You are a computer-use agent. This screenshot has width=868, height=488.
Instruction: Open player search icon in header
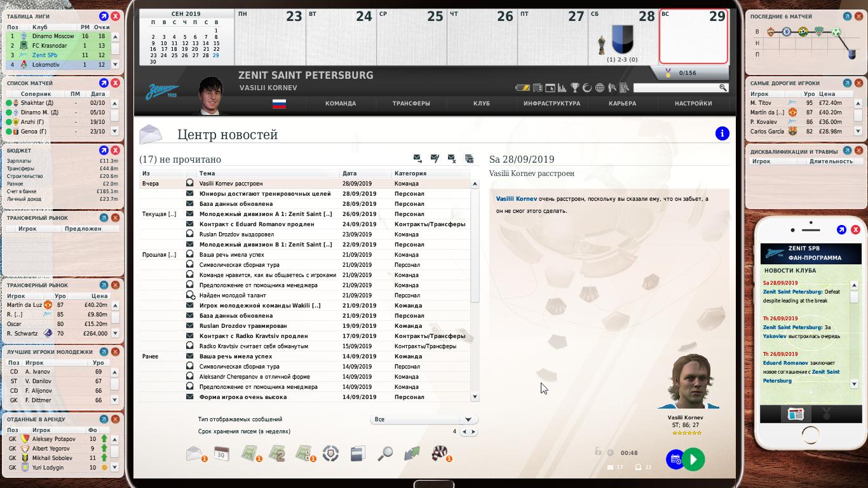point(612,88)
